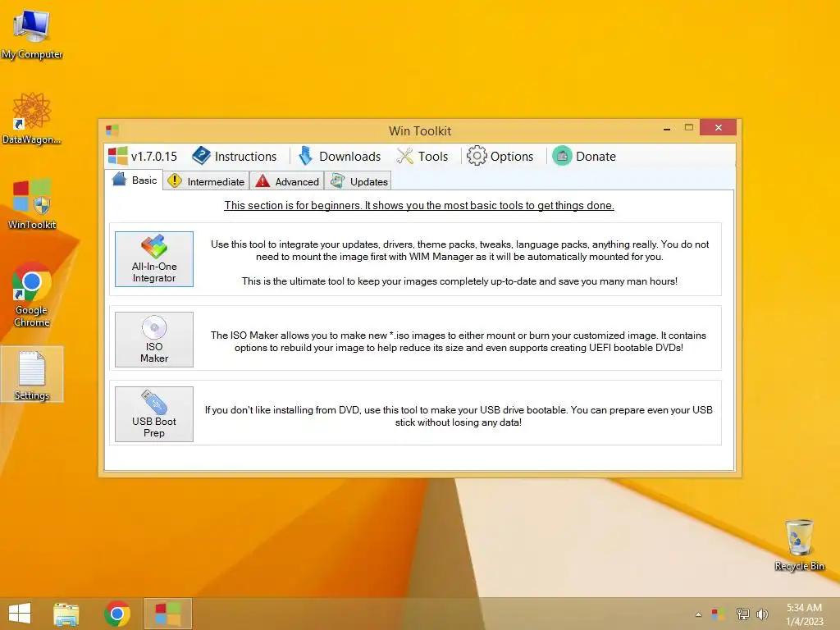Open the Downloads menu

[x=339, y=157]
